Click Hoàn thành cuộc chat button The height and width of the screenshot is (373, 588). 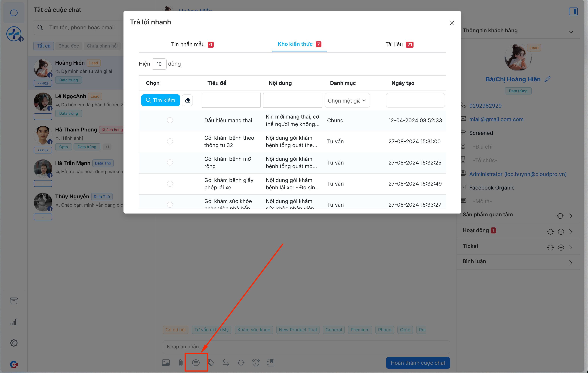pyautogui.click(x=418, y=363)
